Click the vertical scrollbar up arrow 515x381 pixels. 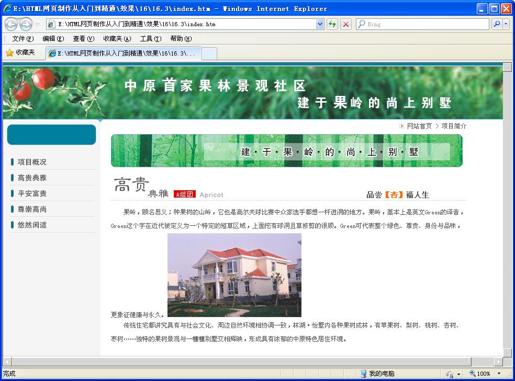coord(507,67)
